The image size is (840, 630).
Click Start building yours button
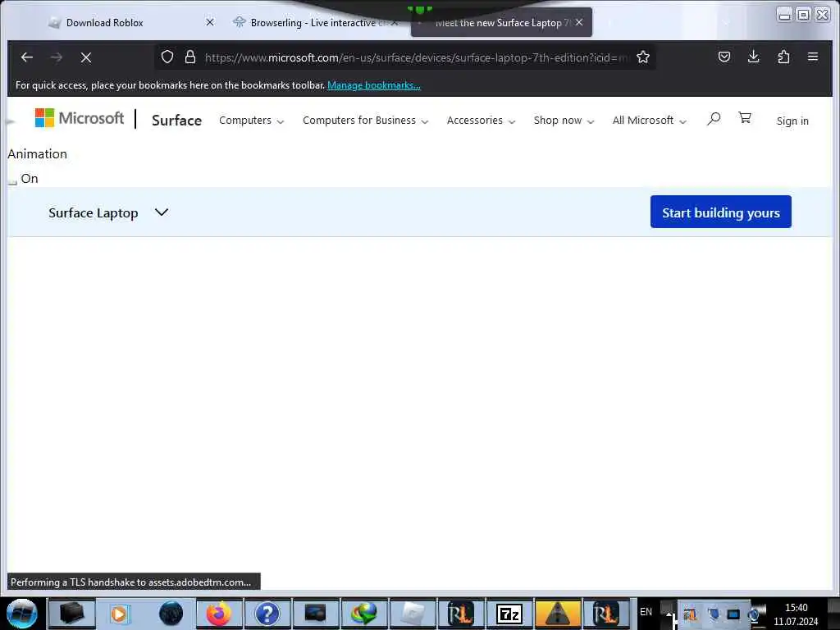tap(720, 212)
